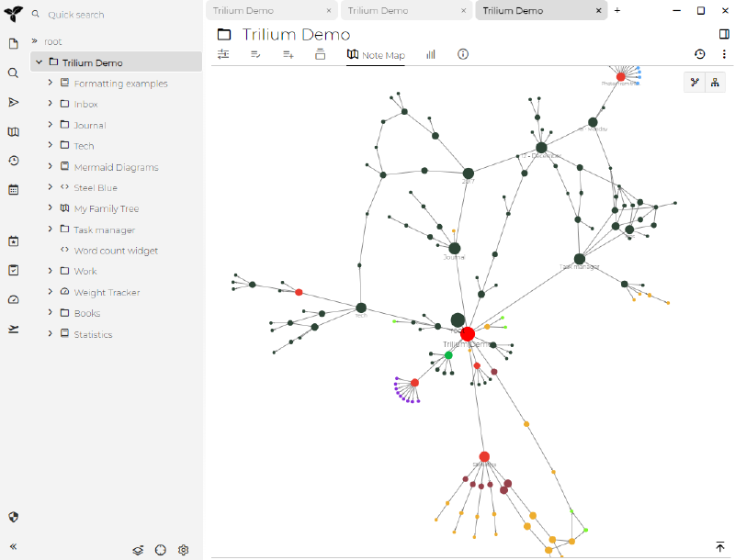This screenshot has height=560, width=735.
Task: Collapse the left launcher pane
Action: [14, 546]
